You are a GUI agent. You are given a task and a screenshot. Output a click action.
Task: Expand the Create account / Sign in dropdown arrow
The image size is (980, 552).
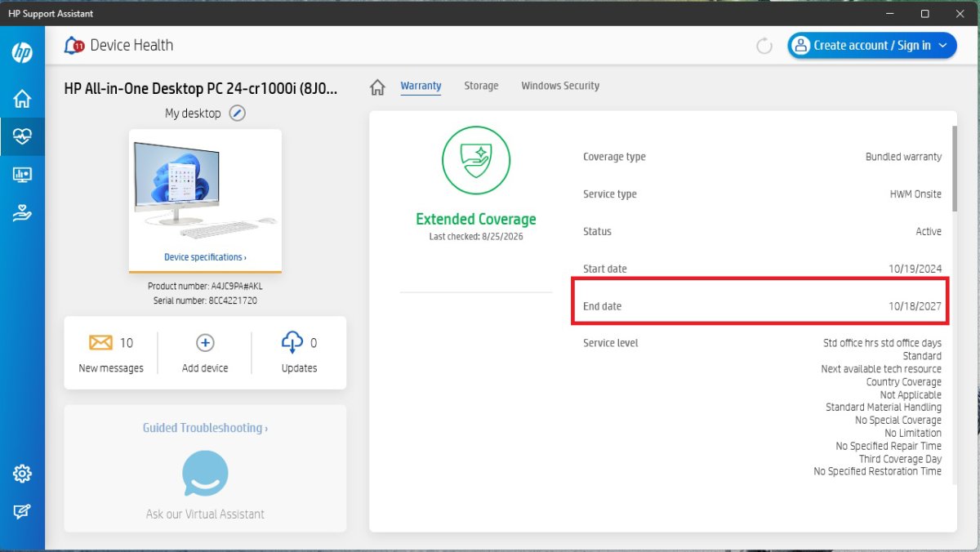[942, 46]
